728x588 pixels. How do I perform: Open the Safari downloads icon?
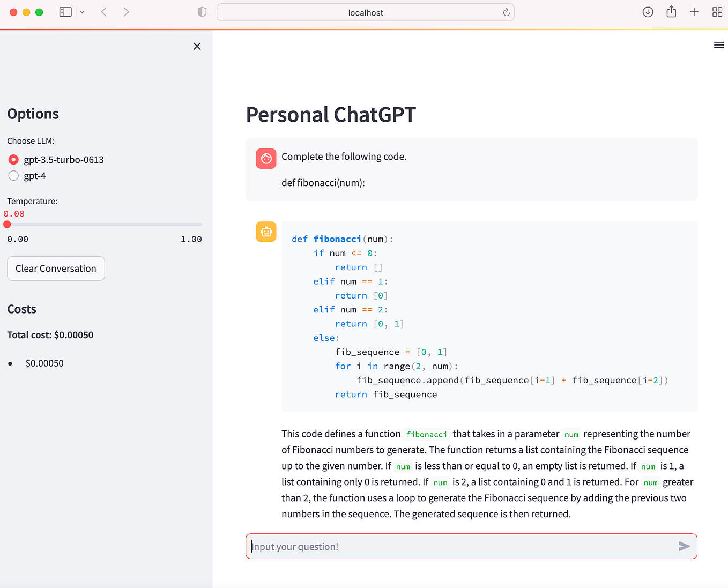pos(648,11)
